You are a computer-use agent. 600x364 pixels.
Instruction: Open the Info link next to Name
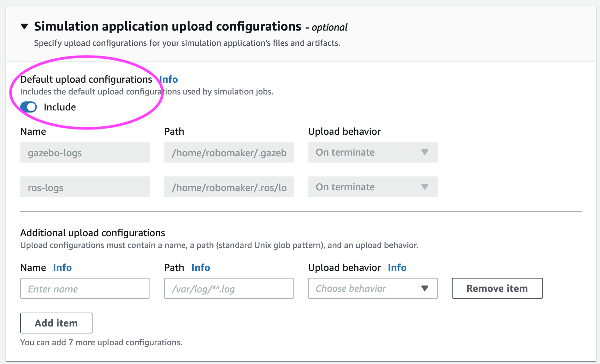pos(62,267)
